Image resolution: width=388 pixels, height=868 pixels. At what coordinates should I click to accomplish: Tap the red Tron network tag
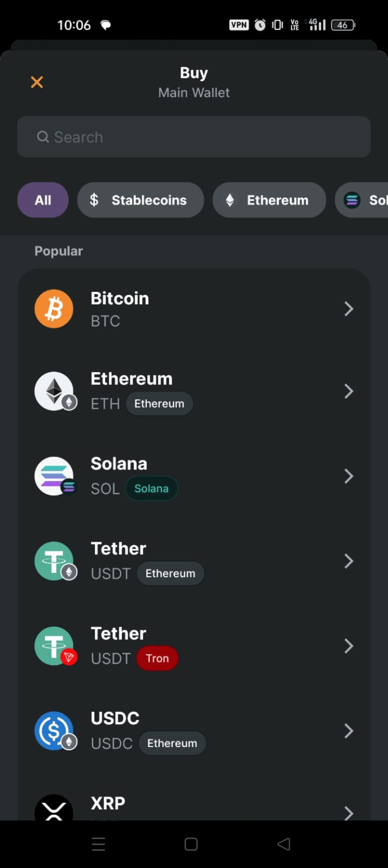pyautogui.click(x=157, y=658)
